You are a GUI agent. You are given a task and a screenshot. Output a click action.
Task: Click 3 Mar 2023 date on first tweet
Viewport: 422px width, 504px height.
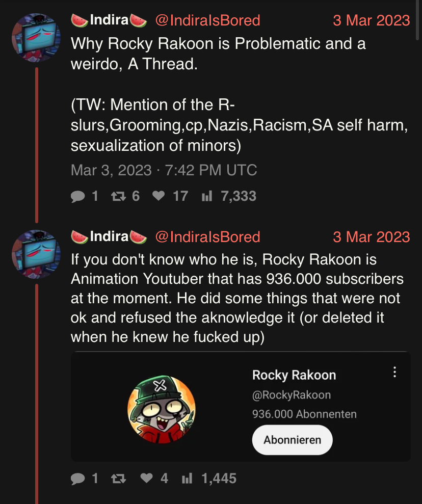point(371,20)
